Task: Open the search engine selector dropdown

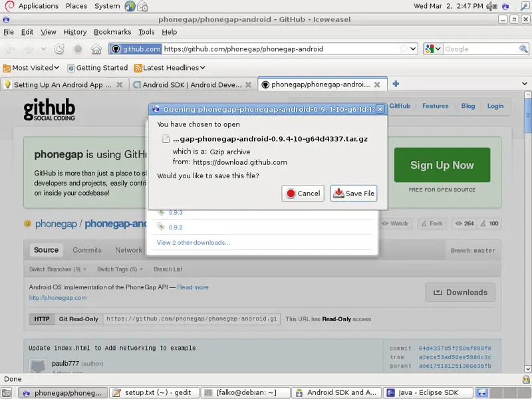Action: tap(433, 49)
